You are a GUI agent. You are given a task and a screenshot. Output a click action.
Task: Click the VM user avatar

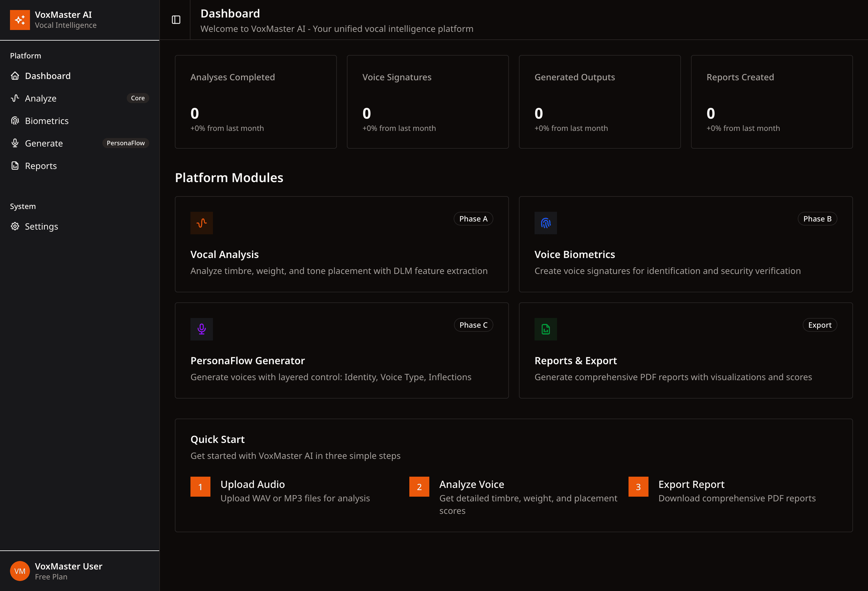click(x=20, y=571)
